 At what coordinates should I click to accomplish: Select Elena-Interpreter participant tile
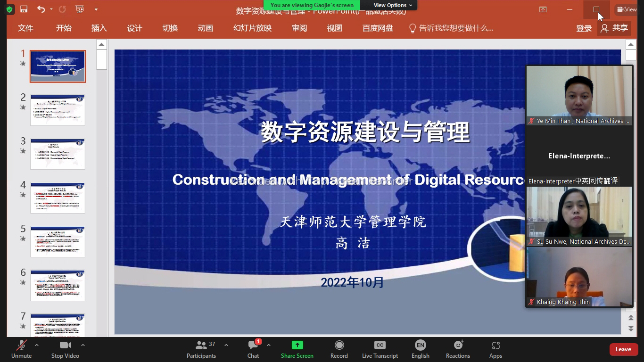[579, 156]
